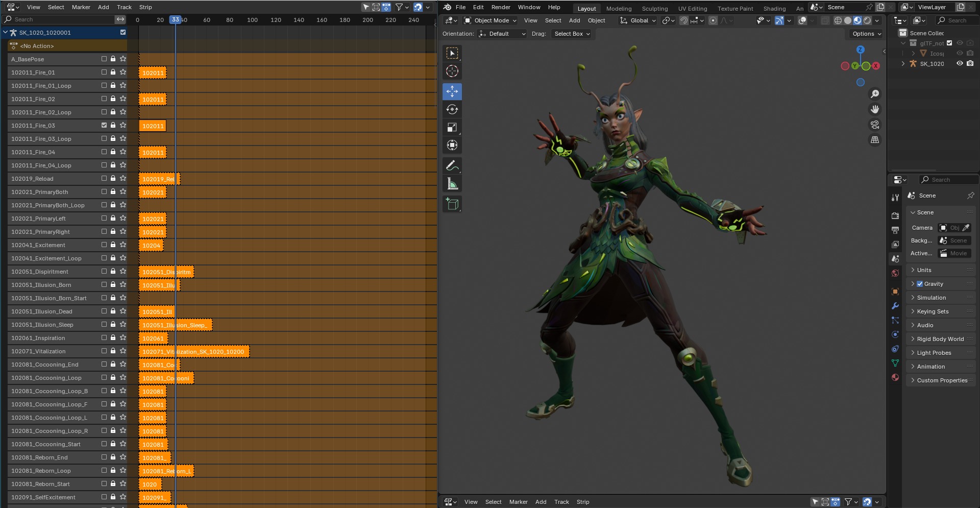Viewport: 980px width, 508px height.
Task: Select the Add Cube tool
Action: tap(452, 204)
